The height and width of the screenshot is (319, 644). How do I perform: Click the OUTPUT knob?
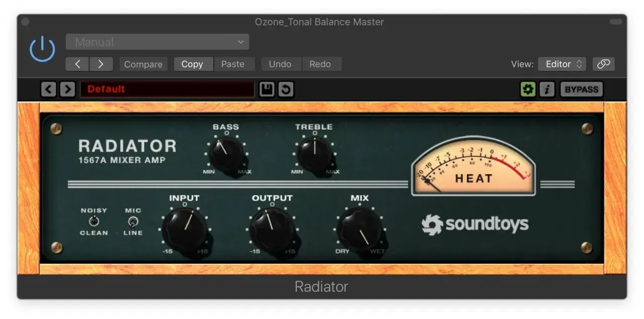272,229
